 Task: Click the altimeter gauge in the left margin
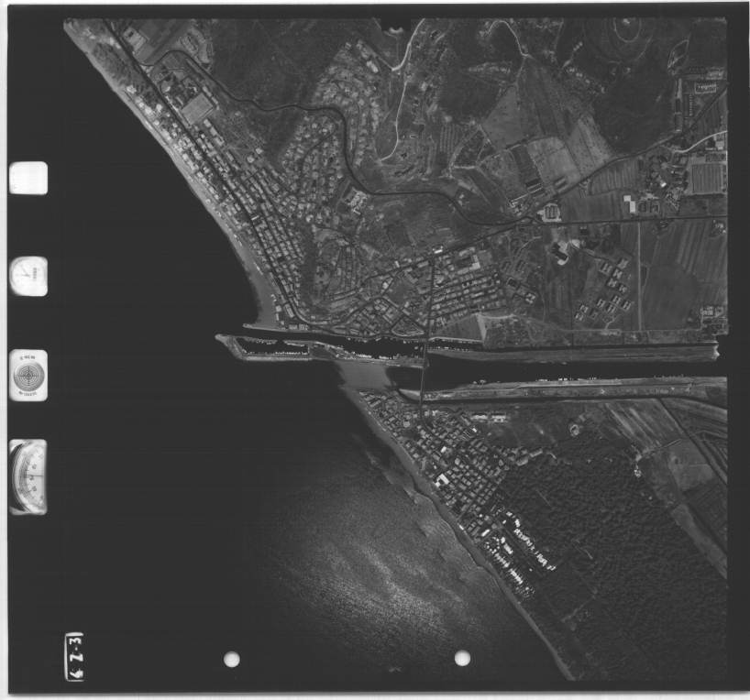click(28, 476)
